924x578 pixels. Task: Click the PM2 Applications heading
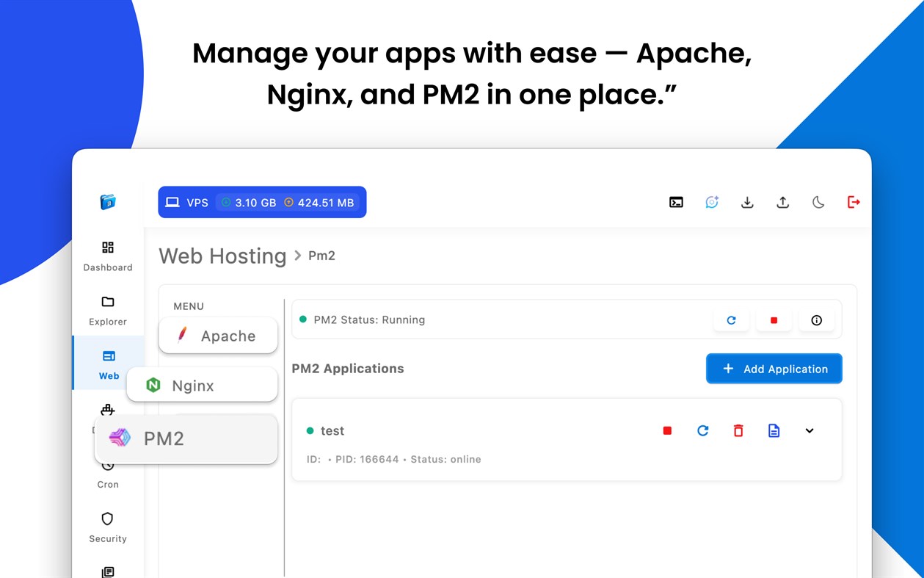[x=348, y=369]
